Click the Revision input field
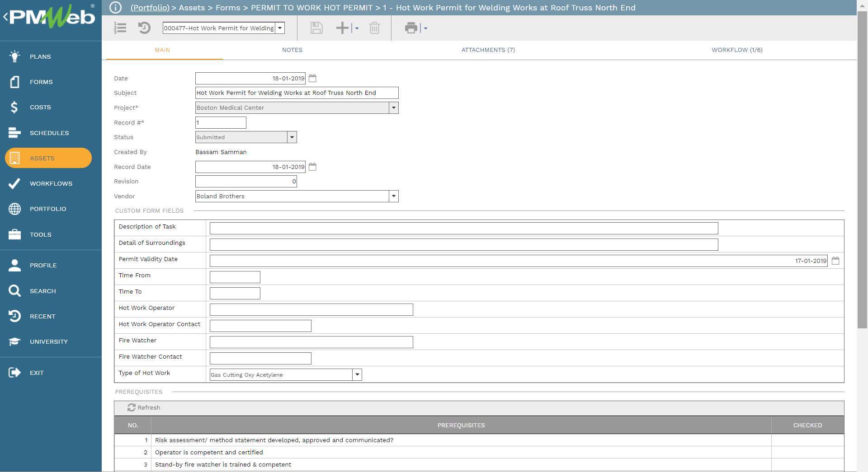This screenshot has height=472, width=868. click(x=246, y=181)
